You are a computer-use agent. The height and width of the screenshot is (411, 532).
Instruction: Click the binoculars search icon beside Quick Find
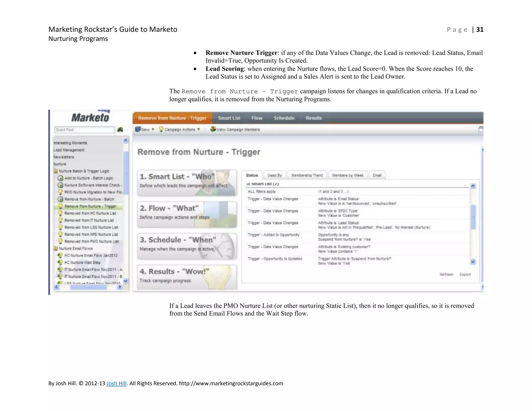click(120, 129)
